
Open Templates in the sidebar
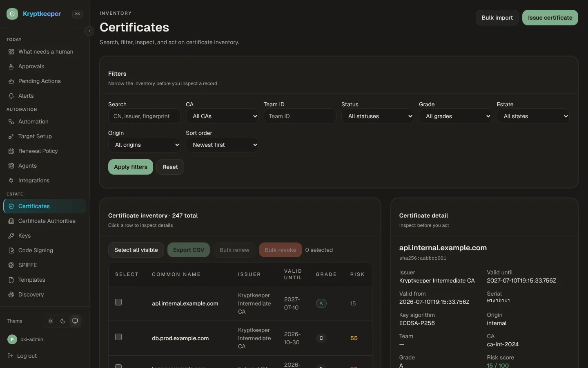tap(45, 280)
